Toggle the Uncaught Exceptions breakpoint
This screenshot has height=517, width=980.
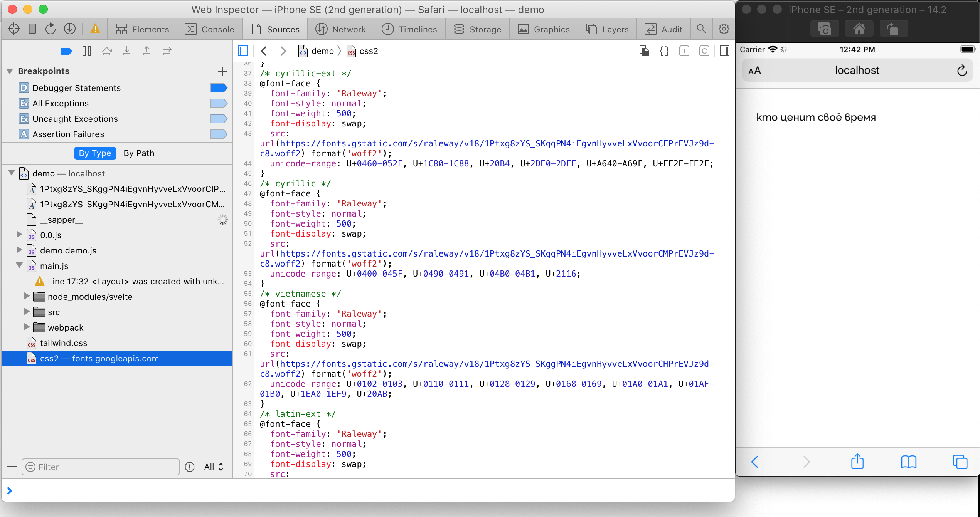(218, 118)
